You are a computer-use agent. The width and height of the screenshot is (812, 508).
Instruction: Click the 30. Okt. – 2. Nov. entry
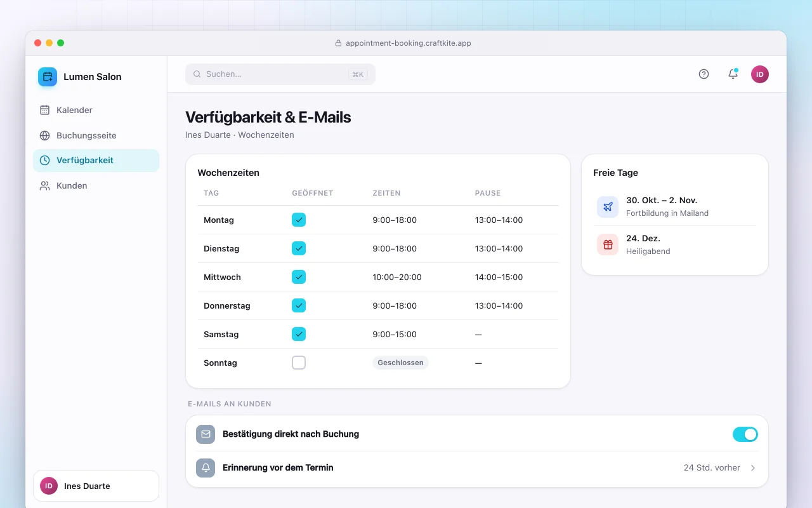click(675, 206)
